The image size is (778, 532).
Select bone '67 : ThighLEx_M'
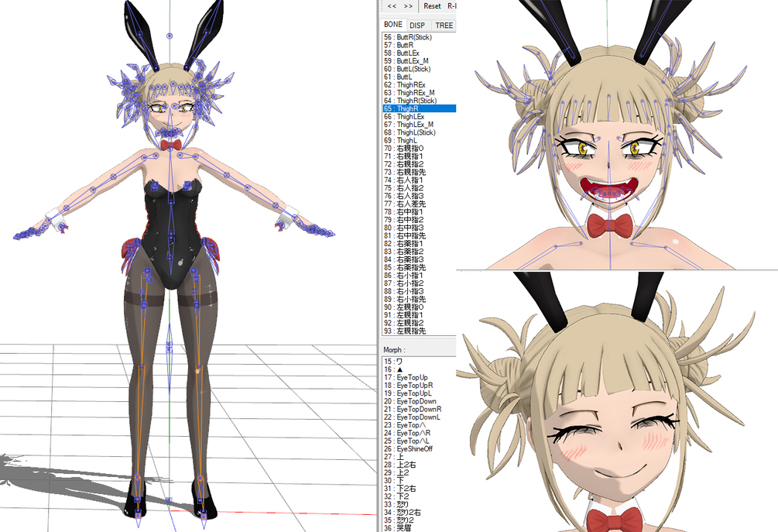[x=420, y=125]
